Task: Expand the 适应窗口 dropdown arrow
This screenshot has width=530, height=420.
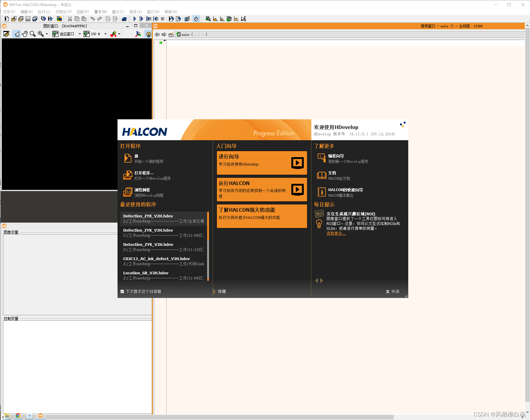Action: pyautogui.click(x=80, y=34)
